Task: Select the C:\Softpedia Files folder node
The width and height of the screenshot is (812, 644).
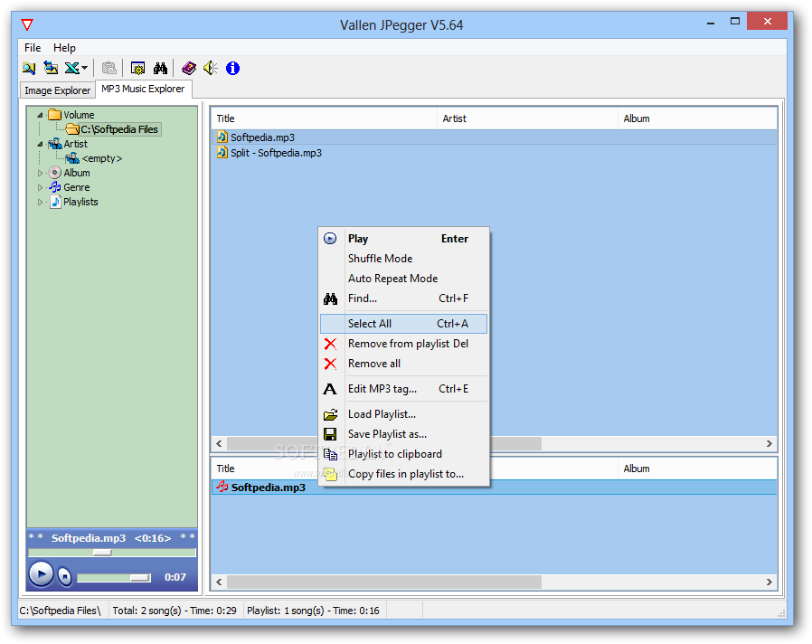Action: coord(119,129)
